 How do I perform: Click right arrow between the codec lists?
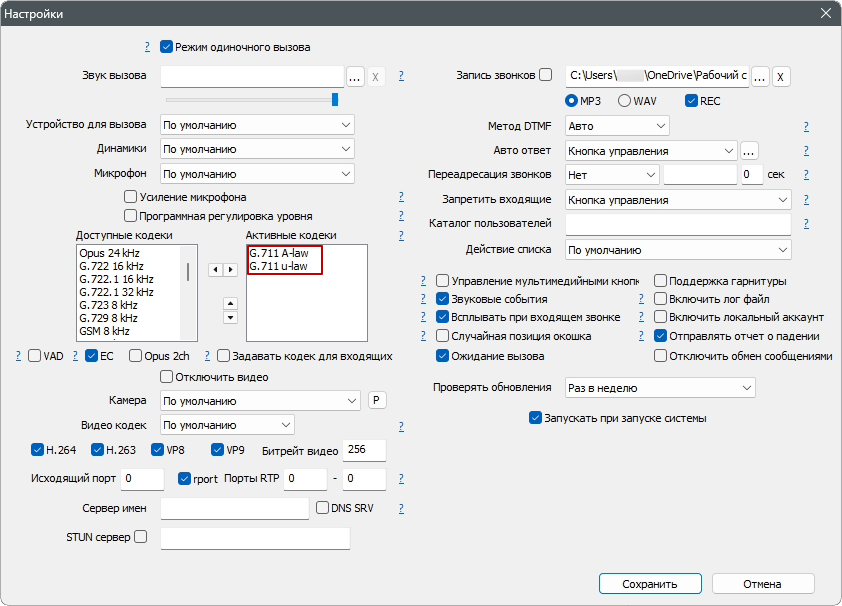[231, 270]
